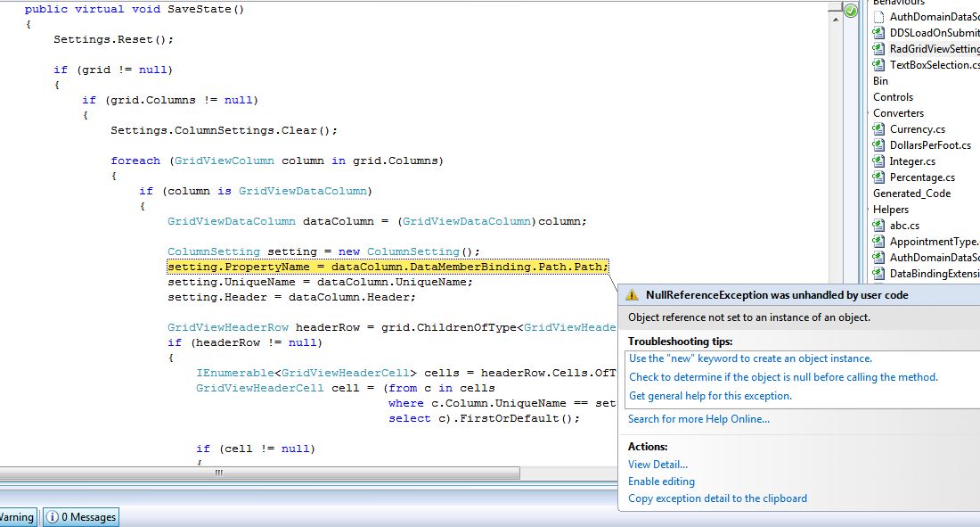Click the warning icon in the exception popup
The image size is (980, 527).
[x=632, y=295]
